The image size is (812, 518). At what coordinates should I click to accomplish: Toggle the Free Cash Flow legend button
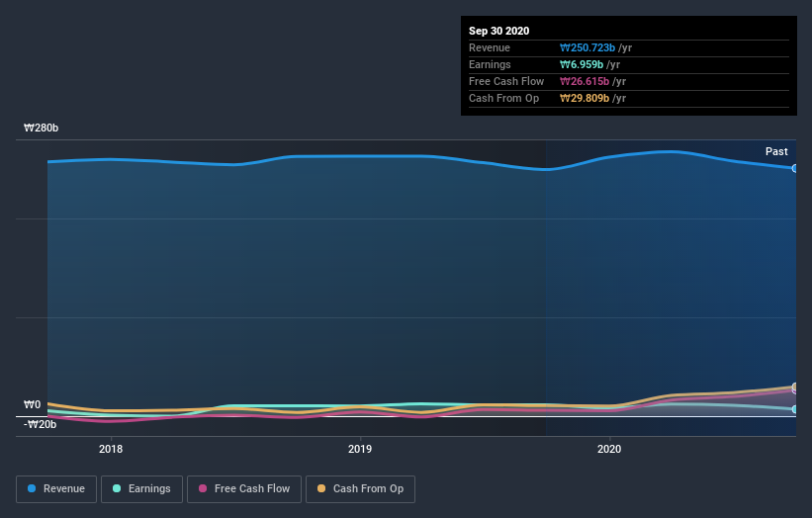pos(244,489)
